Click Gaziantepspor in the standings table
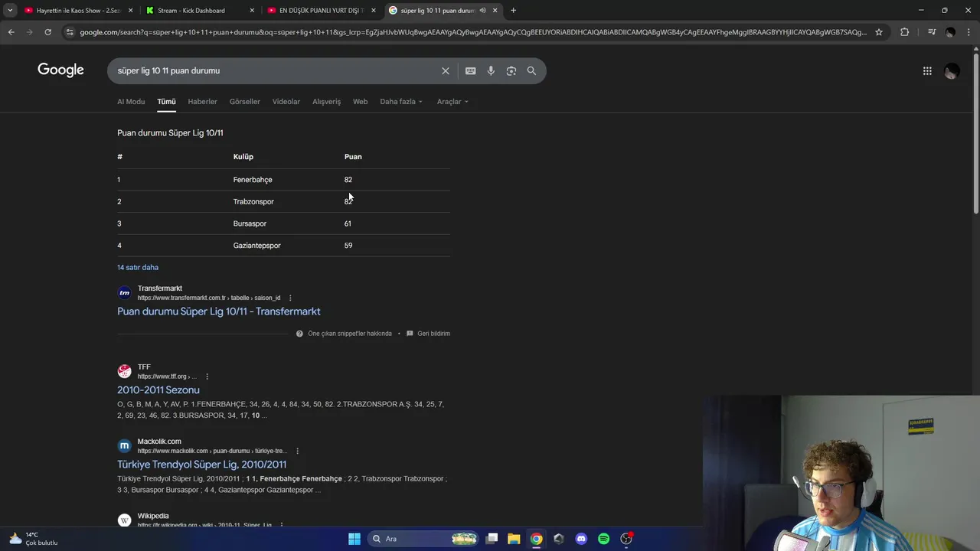 [x=256, y=246]
